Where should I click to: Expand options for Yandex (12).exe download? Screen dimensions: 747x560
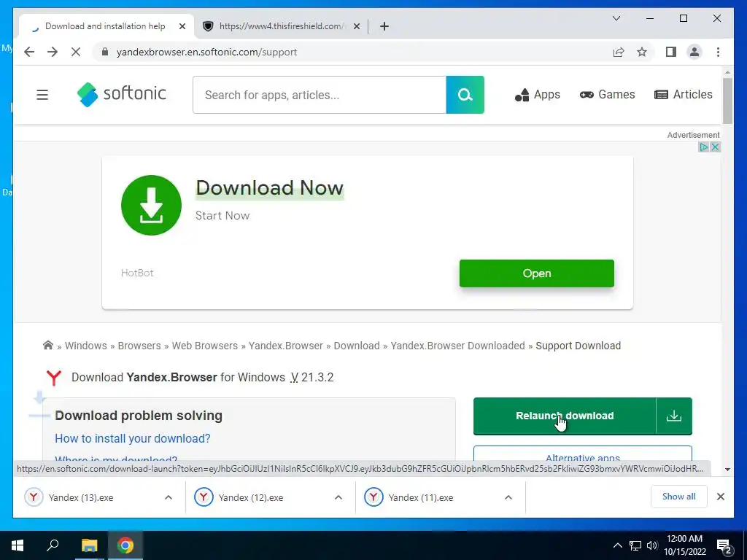[x=338, y=497]
